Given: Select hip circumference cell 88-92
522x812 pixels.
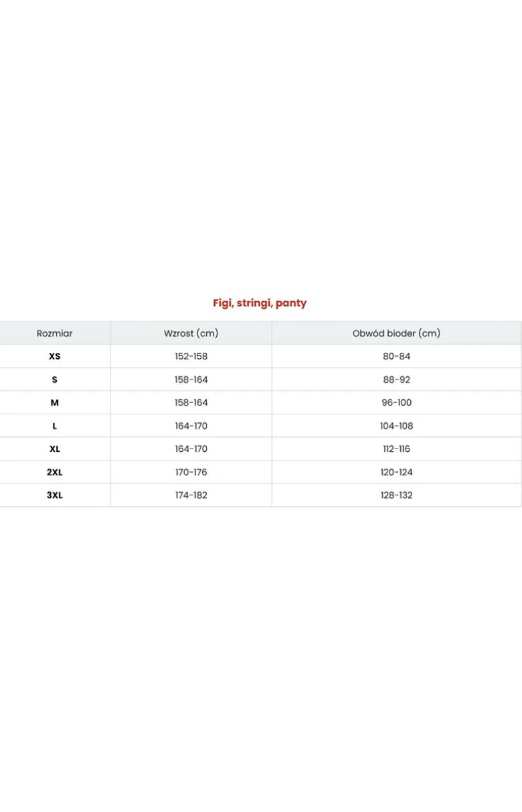Looking at the screenshot, I should pyautogui.click(x=397, y=380).
